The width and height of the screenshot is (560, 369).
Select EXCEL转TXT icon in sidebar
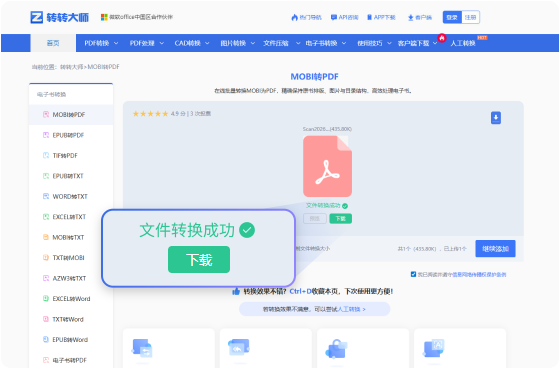46,217
